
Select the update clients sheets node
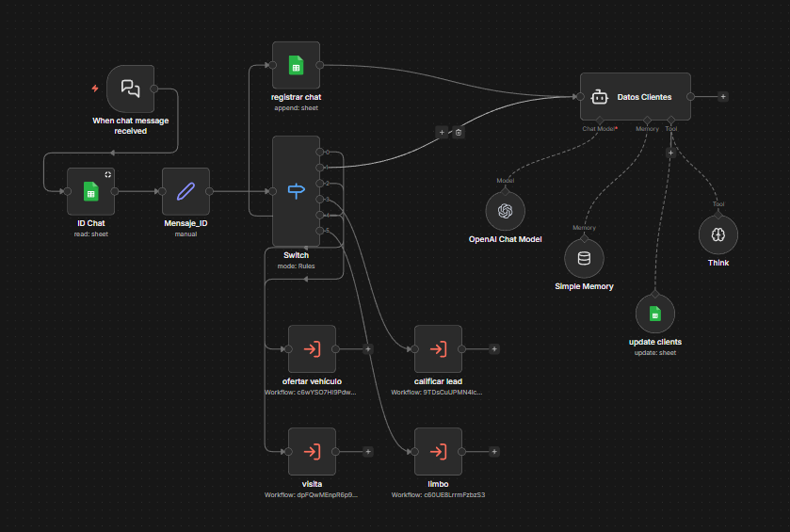pyautogui.click(x=655, y=313)
